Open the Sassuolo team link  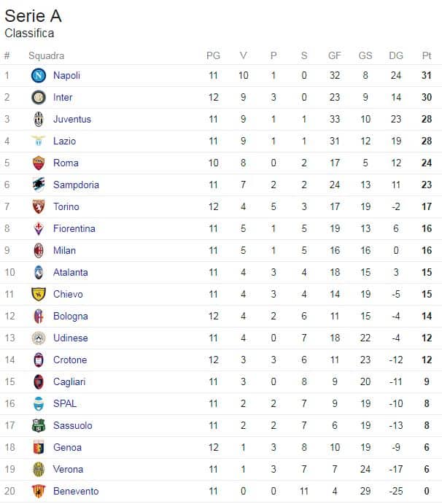point(72,425)
